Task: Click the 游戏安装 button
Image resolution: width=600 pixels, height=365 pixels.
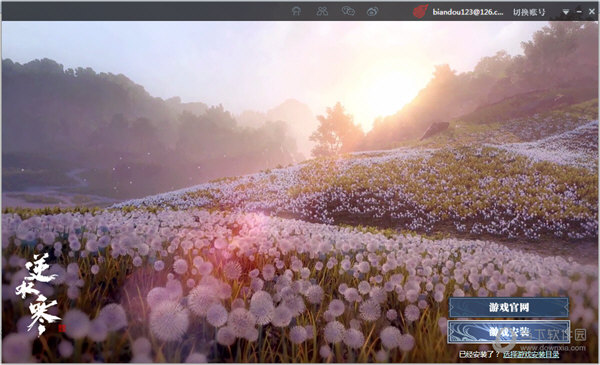Action: tap(509, 332)
